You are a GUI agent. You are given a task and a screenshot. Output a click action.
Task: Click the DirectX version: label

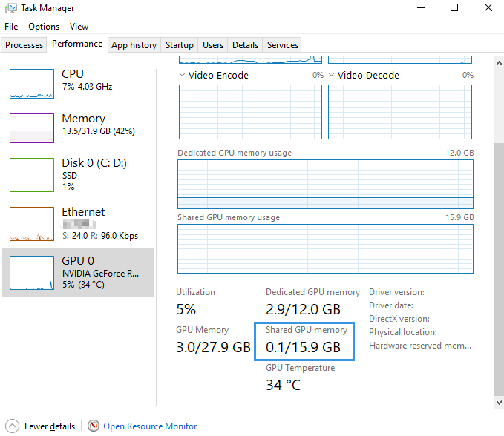[x=399, y=319]
